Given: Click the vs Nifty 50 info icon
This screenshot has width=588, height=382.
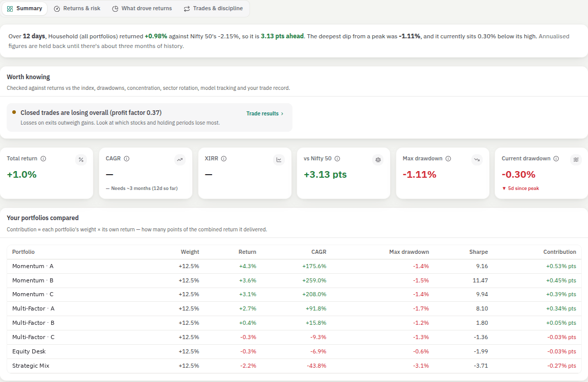Looking at the screenshot, I should point(337,158).
